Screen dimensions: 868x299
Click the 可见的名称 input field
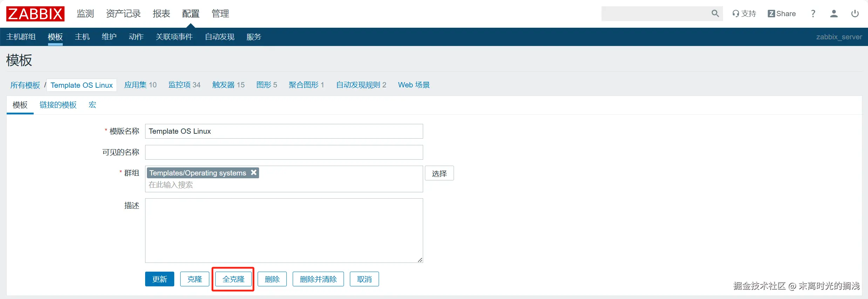click(x=284, y=152)
